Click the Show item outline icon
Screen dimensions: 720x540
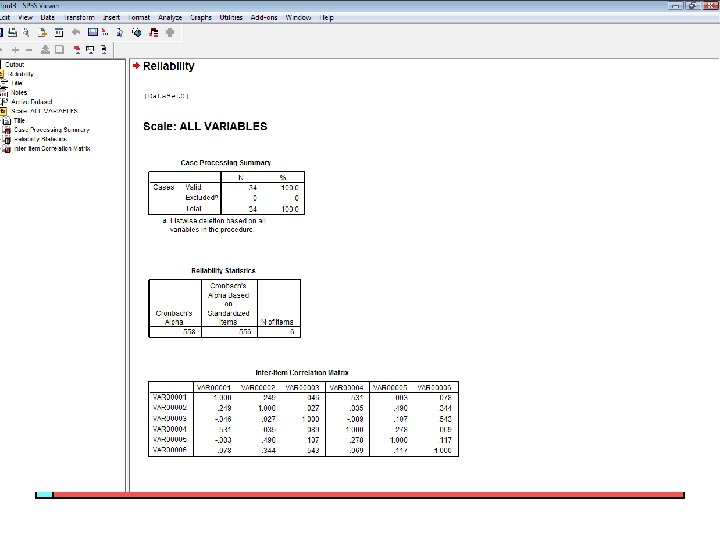[45, 50]
